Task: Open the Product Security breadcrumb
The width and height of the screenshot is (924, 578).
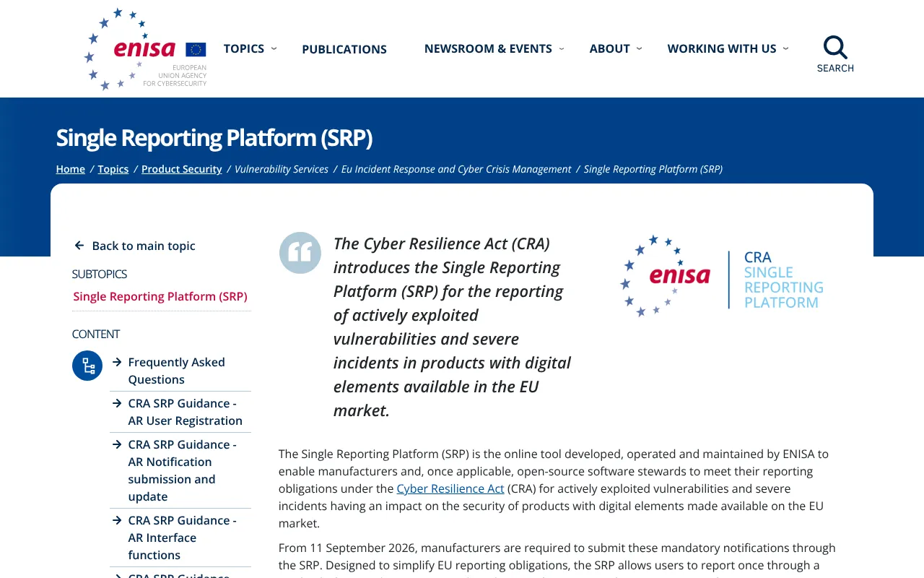Action: (182, 169)
